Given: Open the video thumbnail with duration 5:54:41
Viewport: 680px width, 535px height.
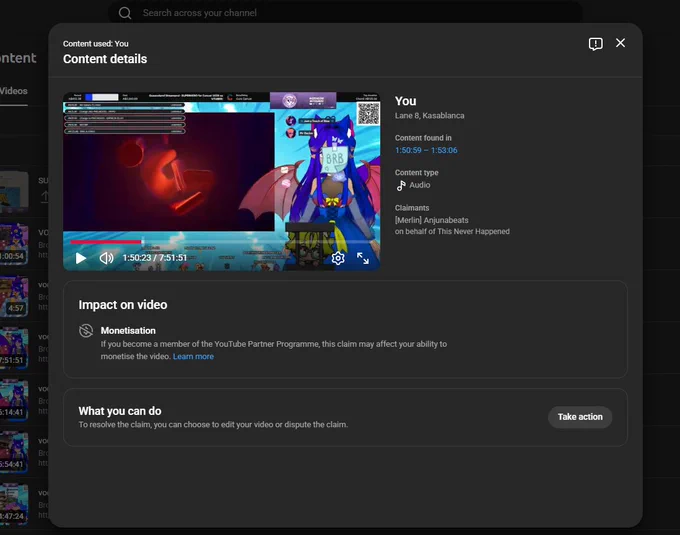Looking at the screenshot, I should pos(14,452).
